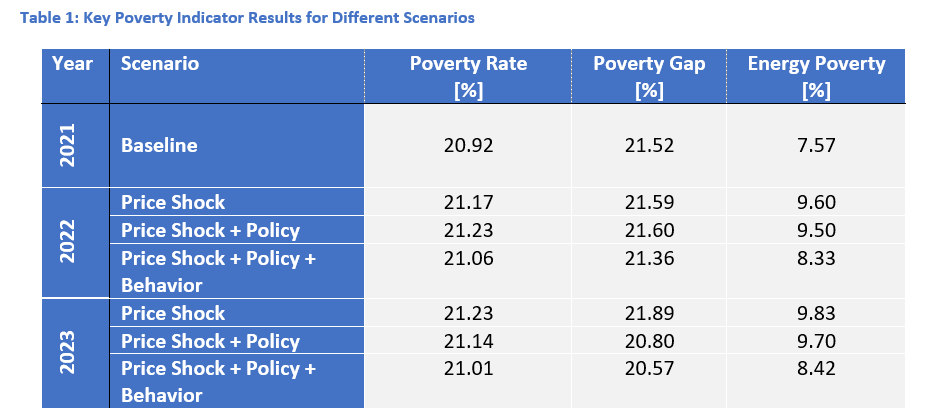The width and height of the screenshot is (934, 415).
Task: Click the 9.60 energy poverty value
Action: point(816,202)
